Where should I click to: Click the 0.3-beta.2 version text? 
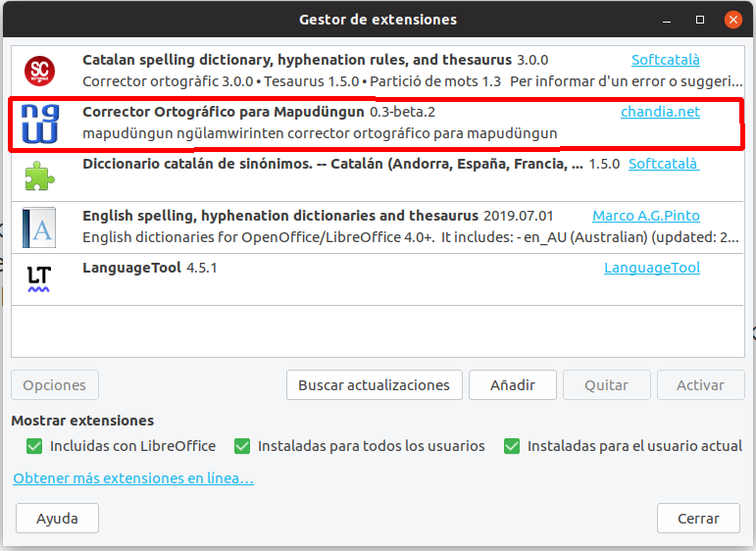[403, 112]
